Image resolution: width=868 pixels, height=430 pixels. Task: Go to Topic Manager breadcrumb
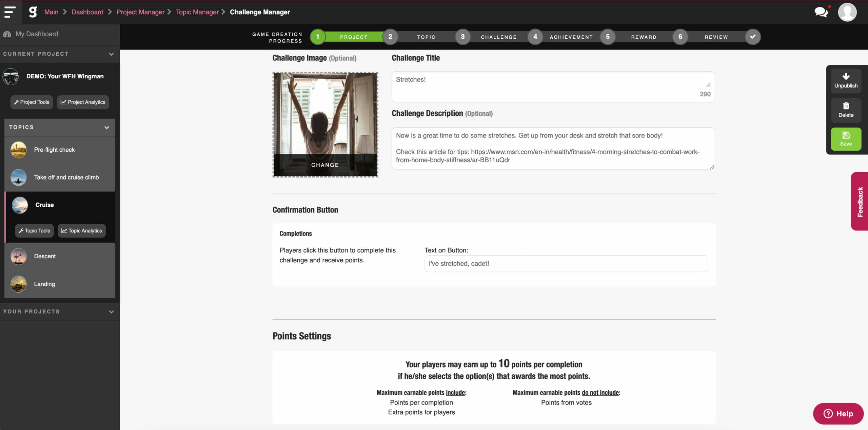click(x=197, y=12)
